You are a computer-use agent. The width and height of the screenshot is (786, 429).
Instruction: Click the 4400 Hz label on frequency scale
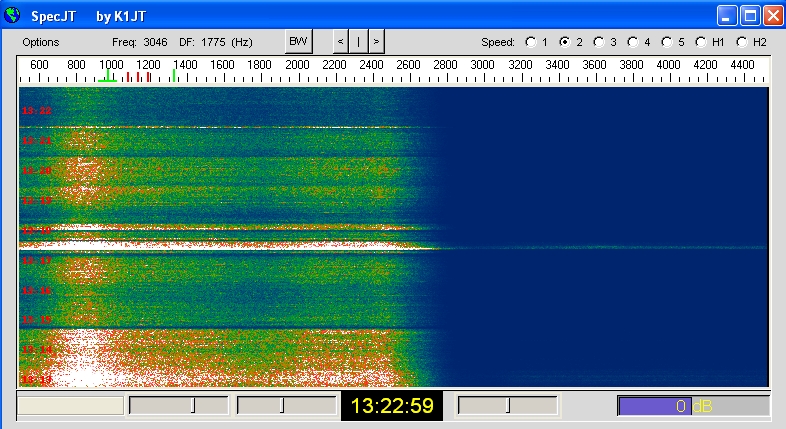[x=742, y=65]
